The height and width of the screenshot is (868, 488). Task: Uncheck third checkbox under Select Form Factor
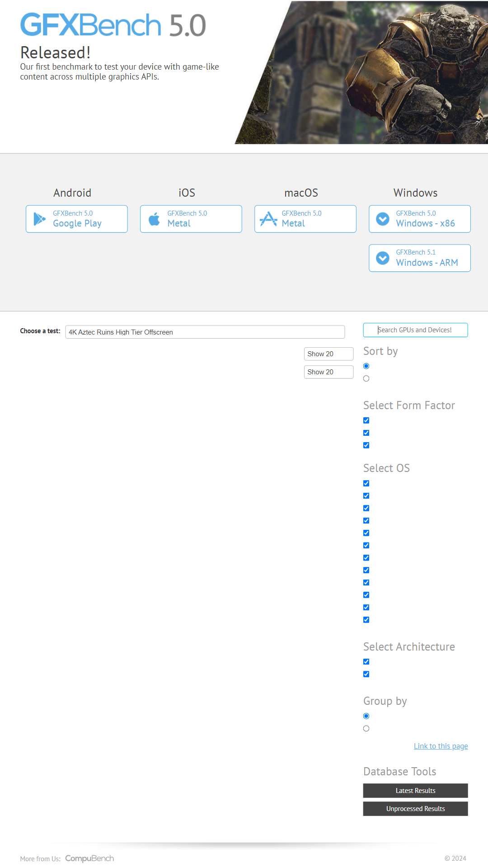click(x=366, y=445)
